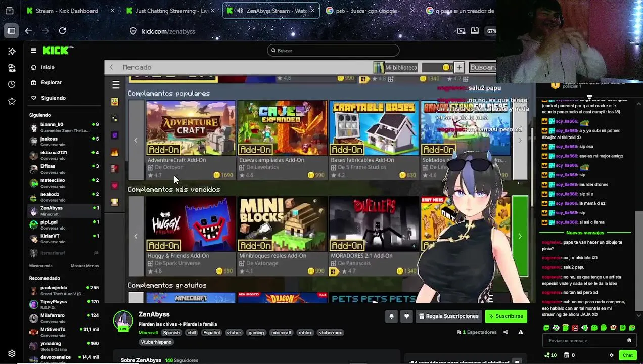Collapse following list with Mostrar Menos

pyautogui.click(x=84, y=266)
